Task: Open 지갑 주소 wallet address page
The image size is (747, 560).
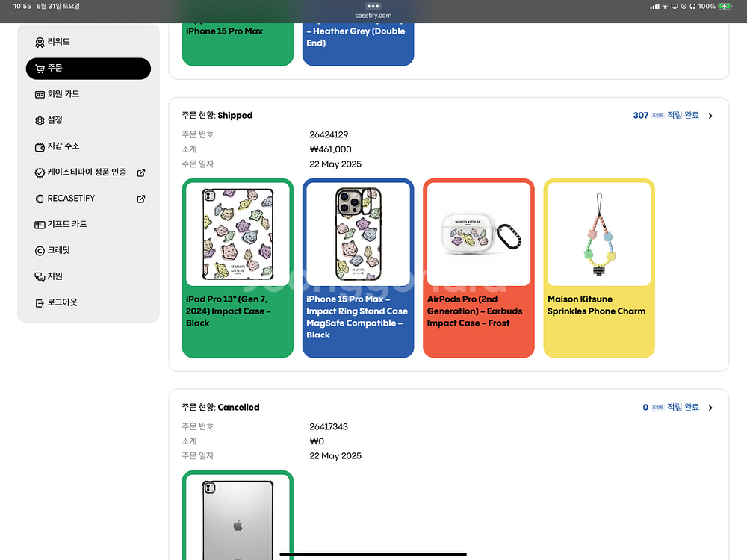Action: (x=88, y=146)
